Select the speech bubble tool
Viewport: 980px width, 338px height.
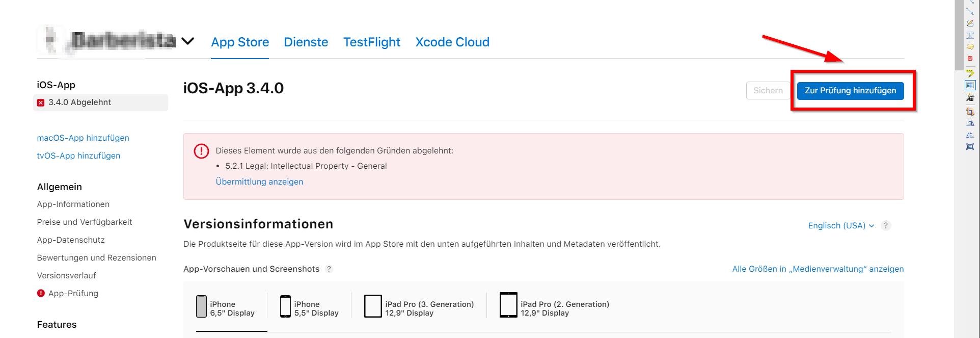click(x=970, y=47)
